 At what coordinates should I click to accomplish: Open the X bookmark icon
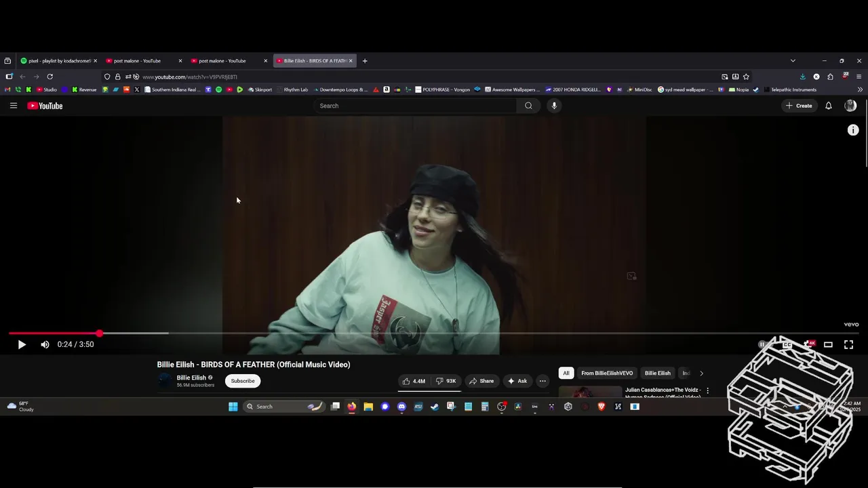[x=137, y=89]
